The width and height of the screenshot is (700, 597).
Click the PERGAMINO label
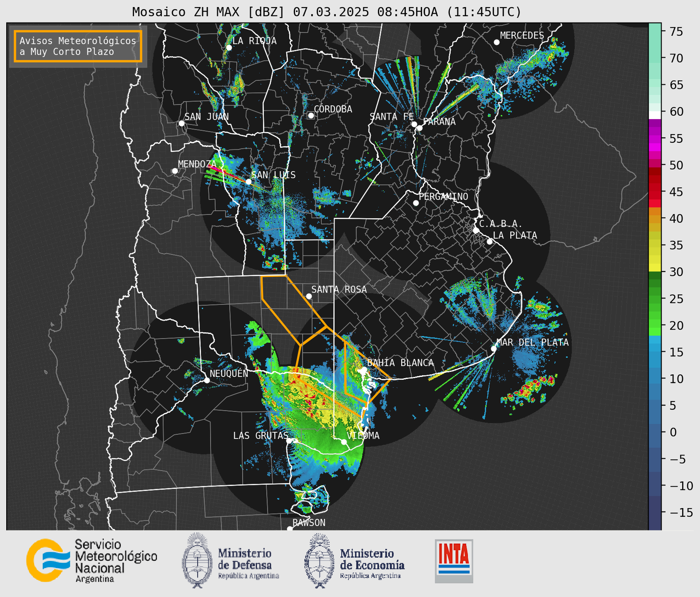(444, 196)
